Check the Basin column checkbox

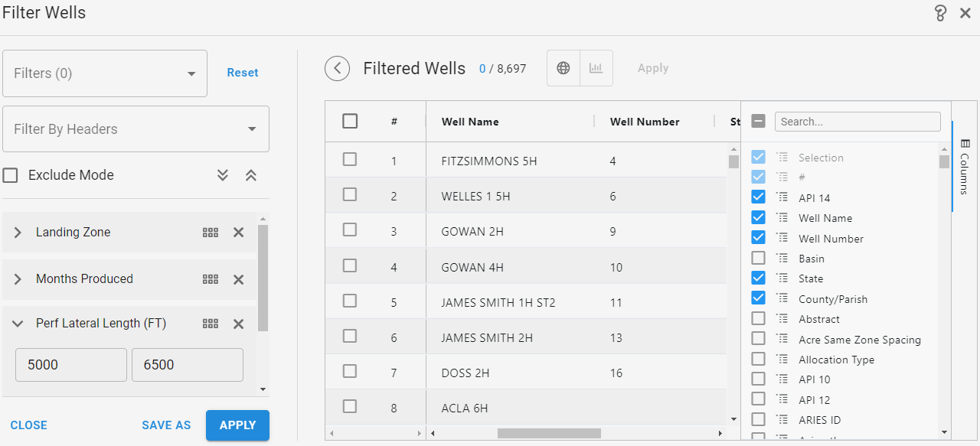coord(758,259)
